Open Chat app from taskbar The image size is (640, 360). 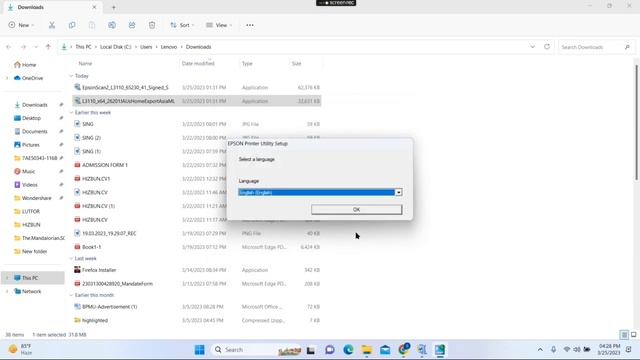click(330, 350)
